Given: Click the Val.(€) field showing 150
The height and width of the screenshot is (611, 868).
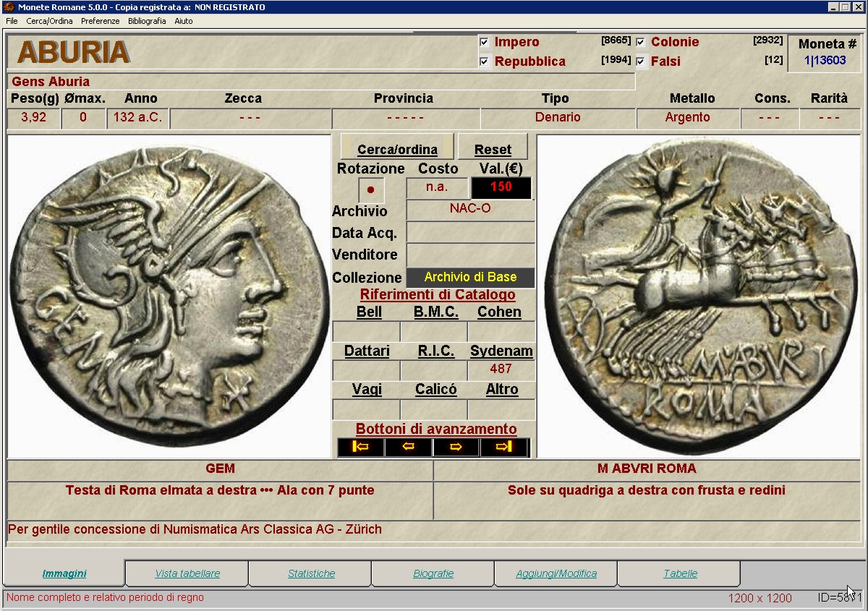Looking at the screenshot, I should [501, 188].
